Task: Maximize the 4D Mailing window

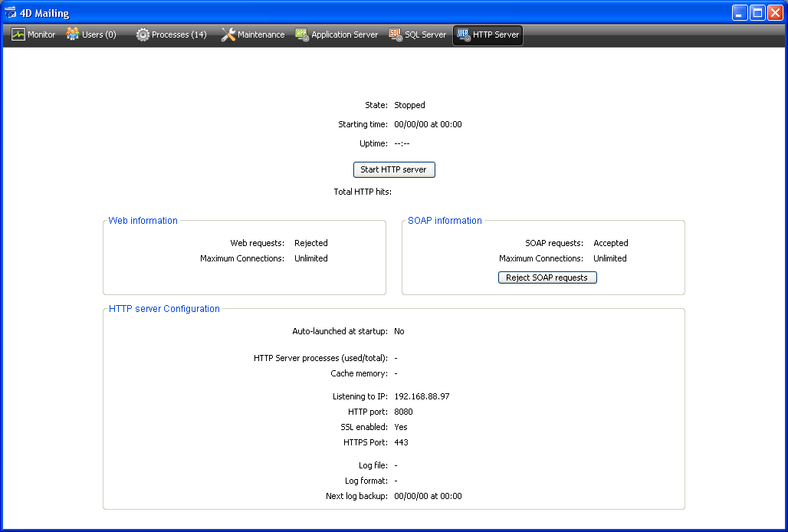Action: tap(757, 12)
